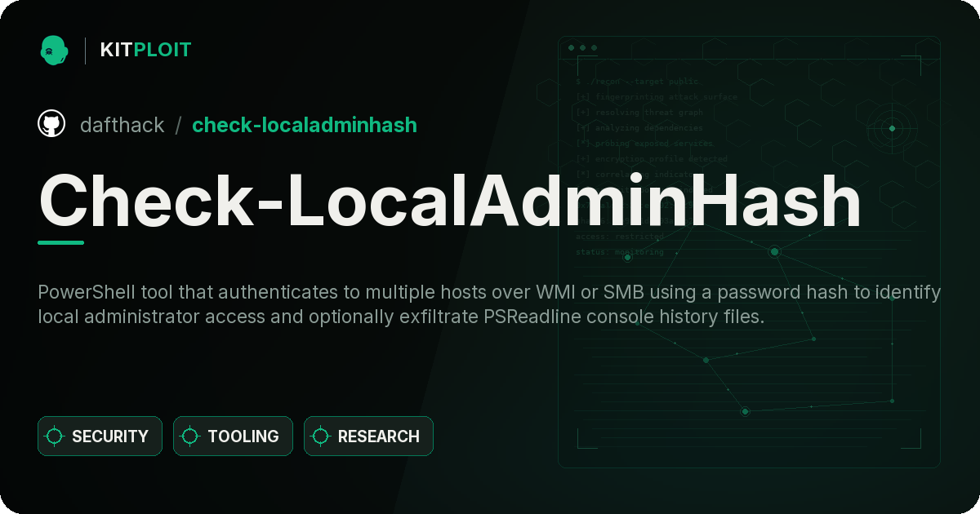Select the Check-LocalAdminHash main title
The height and width of the screenshot is (514, 980).
click(x=450, y=201)
